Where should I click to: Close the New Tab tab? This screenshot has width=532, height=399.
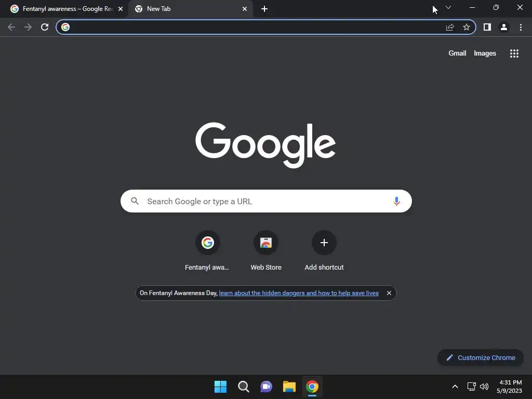coord(245,9)
